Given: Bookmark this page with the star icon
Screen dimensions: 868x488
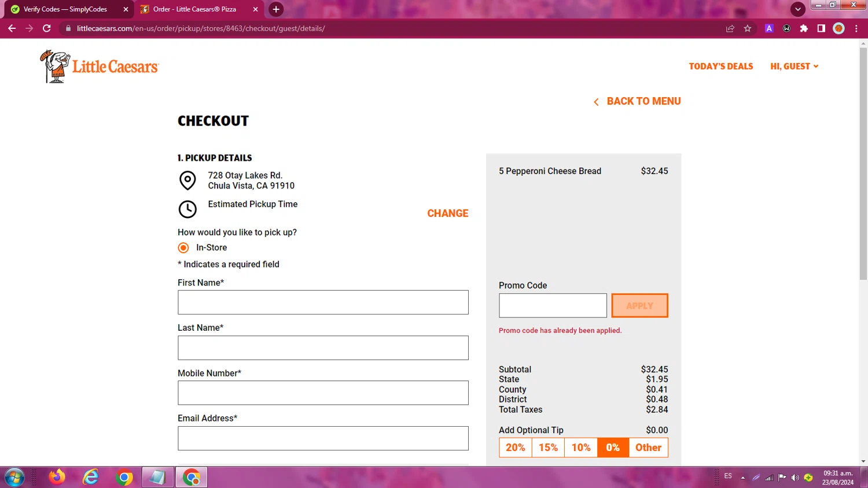Looking at the screenshot, I should [x=748, y=28].
